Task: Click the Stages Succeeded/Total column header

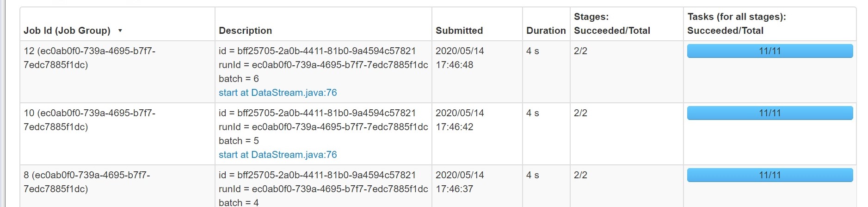Action: [612, 24]
